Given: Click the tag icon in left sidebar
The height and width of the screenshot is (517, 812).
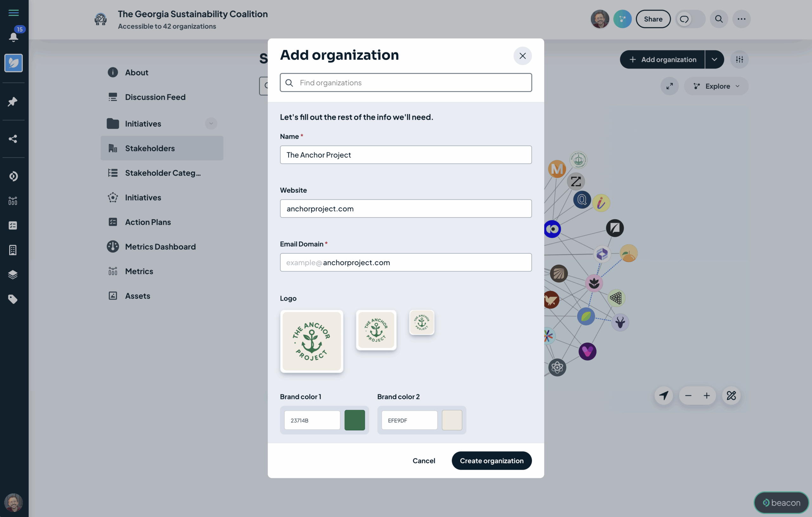Looking at the screenshot, I should coord(13,299).
